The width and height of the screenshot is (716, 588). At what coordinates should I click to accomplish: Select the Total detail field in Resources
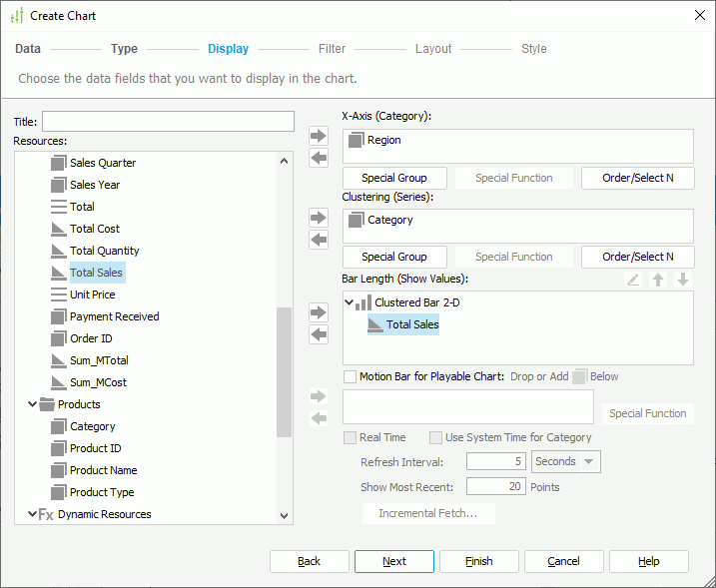(82, 207)
